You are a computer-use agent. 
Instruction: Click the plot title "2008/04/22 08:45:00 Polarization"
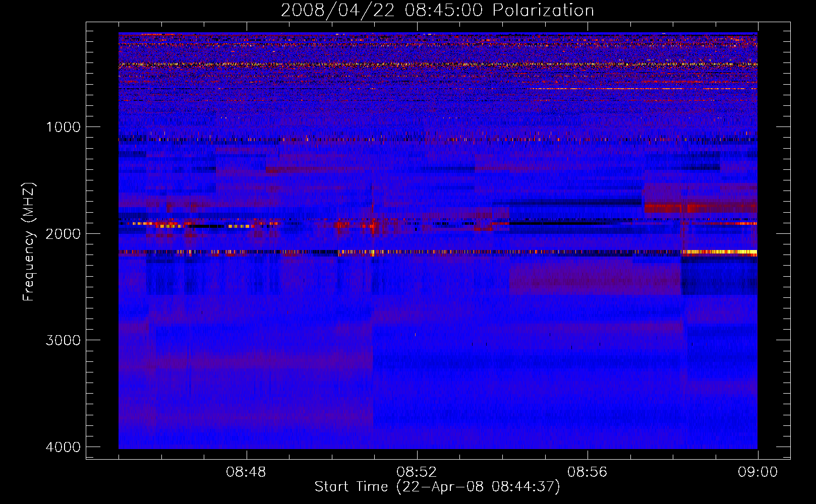437,11
